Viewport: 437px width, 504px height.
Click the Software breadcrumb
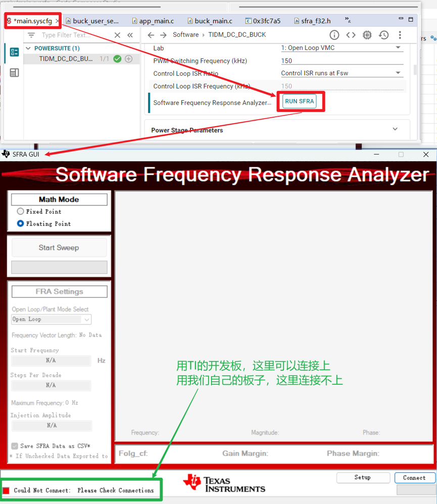tap(185, 35)
